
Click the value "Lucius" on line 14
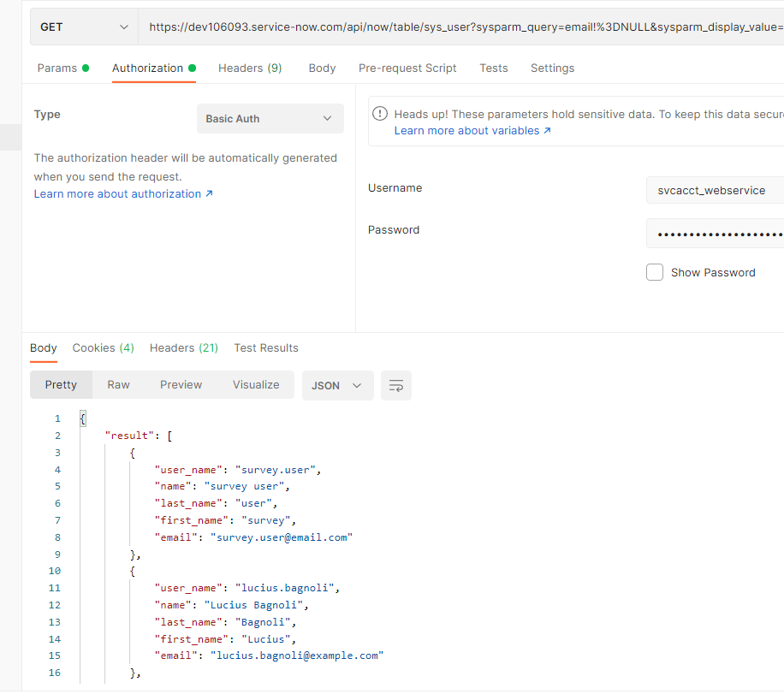coord(266,639)
